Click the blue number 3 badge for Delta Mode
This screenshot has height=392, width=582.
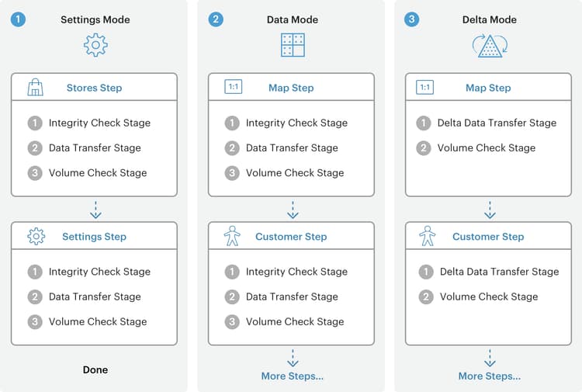point(413,19)
